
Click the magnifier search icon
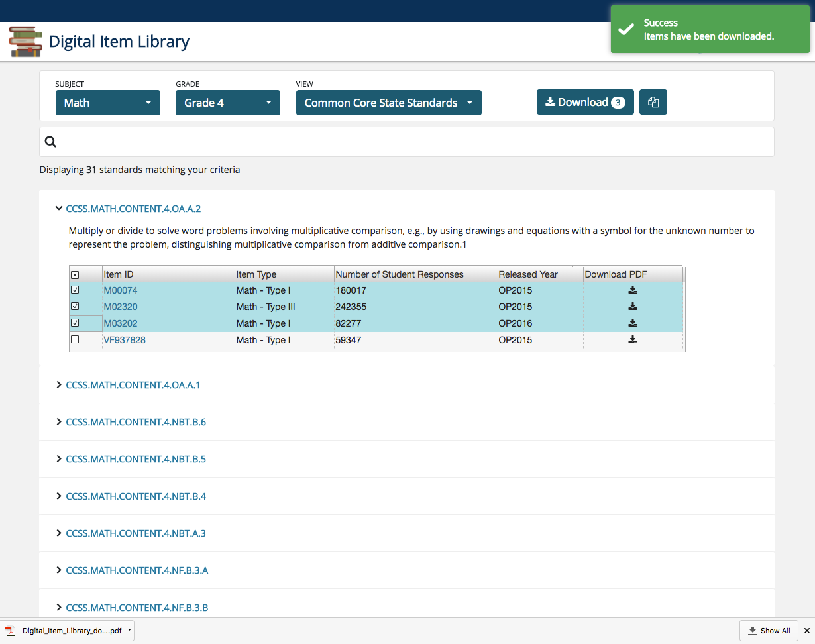pos(50,141)
